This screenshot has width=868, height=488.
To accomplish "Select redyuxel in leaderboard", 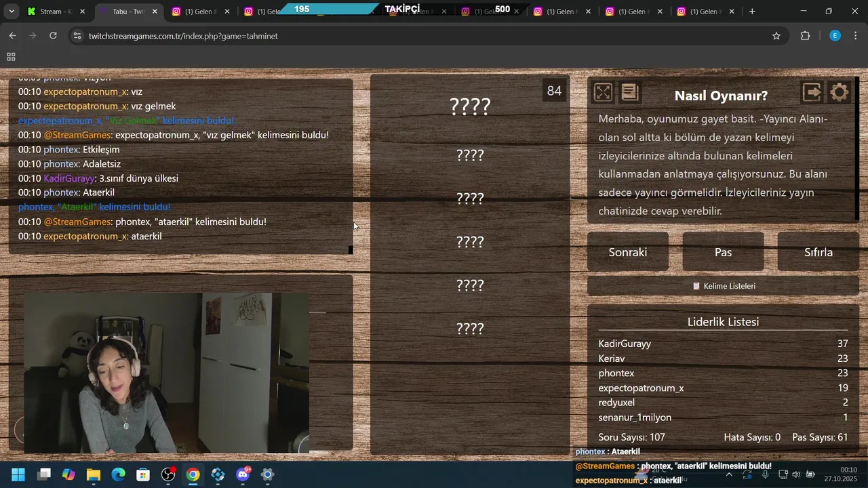I will 723,403.
